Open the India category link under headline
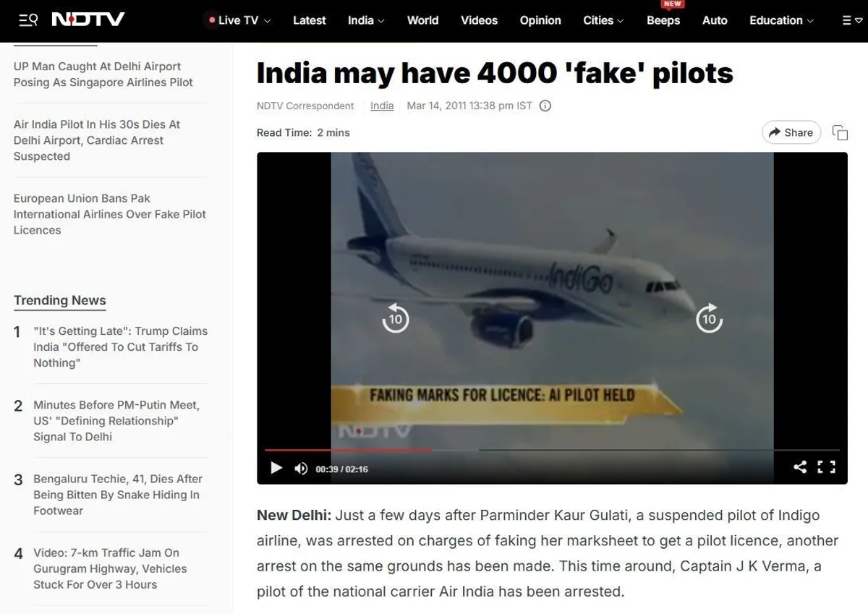Screen dimensions: 868x614 tap(382, 106)
